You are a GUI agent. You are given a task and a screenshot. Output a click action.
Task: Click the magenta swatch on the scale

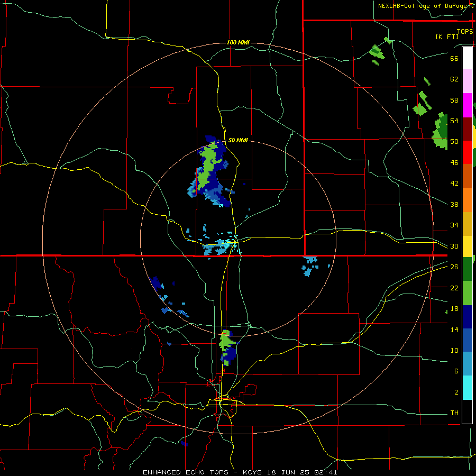467,105
